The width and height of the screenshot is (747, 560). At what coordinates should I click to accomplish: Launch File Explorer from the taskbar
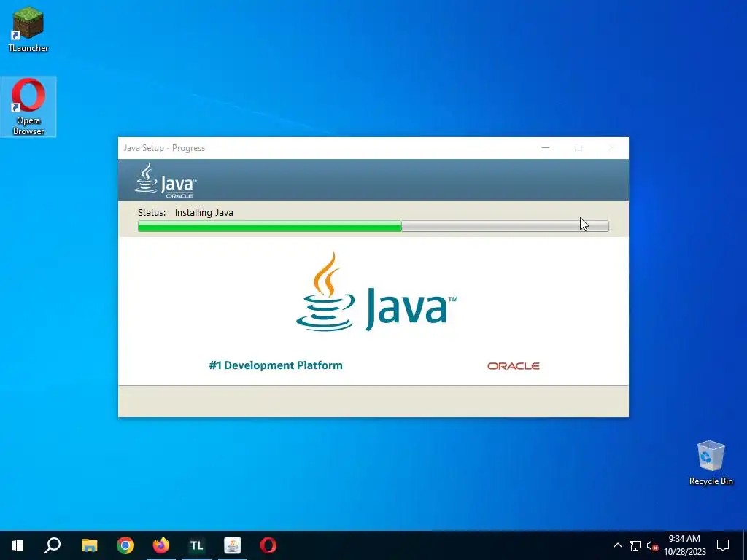click(x=89, y=545)
